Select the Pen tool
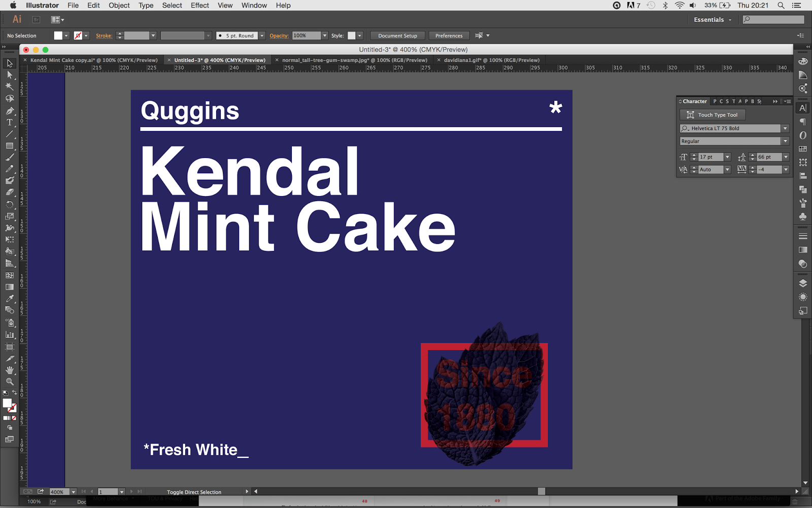 [x=10, y=111]
